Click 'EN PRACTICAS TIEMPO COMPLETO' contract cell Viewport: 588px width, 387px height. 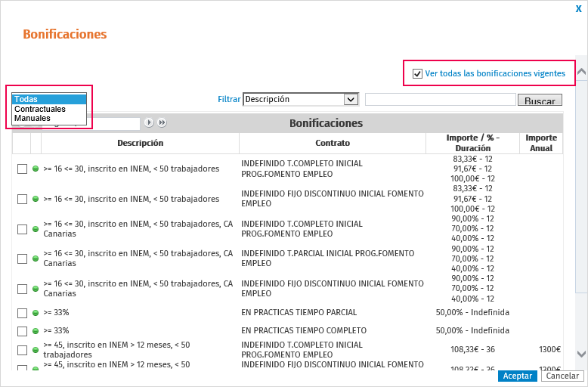(304, 330)
